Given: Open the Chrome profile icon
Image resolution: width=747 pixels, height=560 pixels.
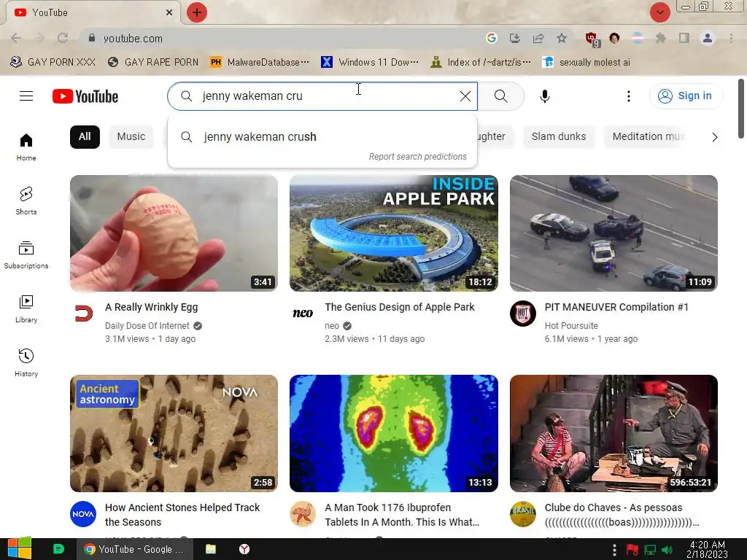Looking at the screenshot, I should [x=708, y=38].
